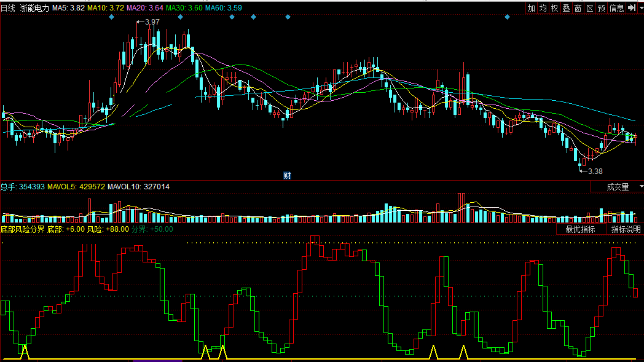The width and height of the screenshot is (644, 362).
Task: Click the stock name 浙能电力
Action: (x=34, y=8)
